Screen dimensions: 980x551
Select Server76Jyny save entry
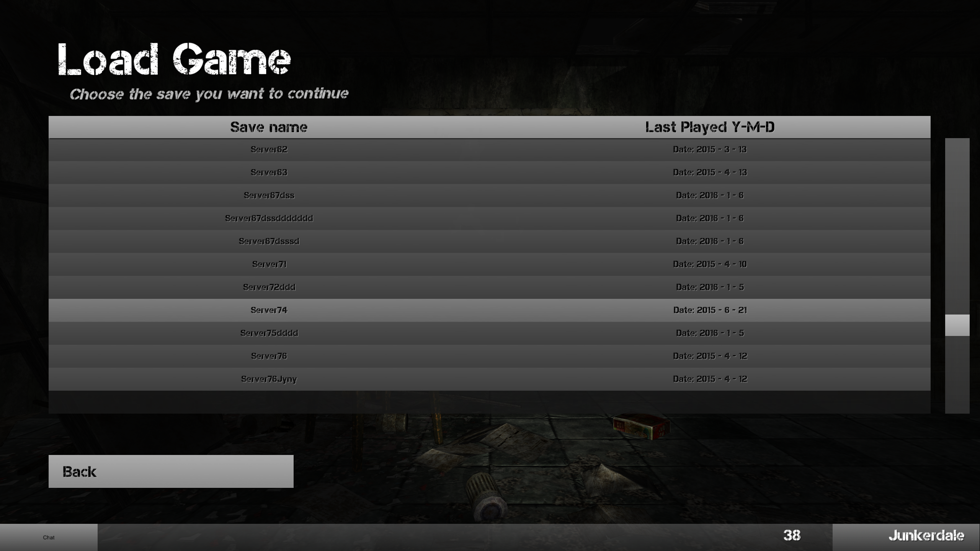pyautogui.click(x=269, y=379)
